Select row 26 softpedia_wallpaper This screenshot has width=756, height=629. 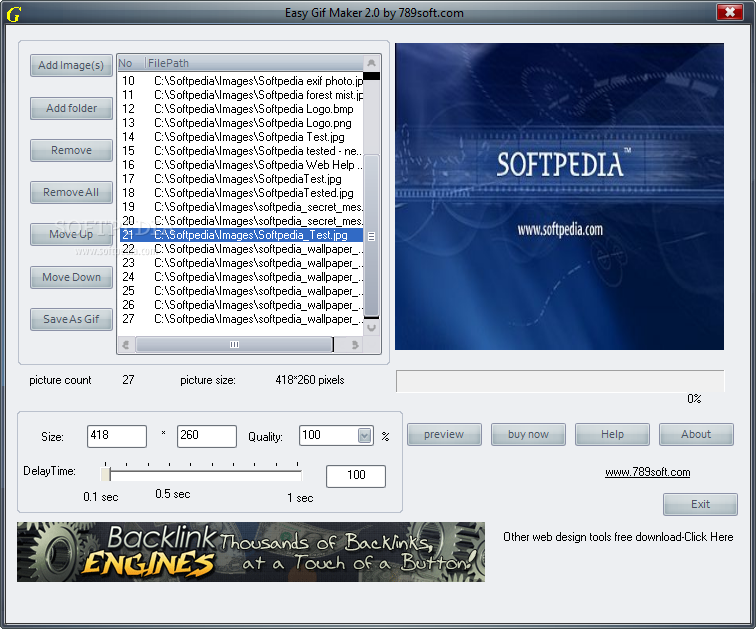241,305
